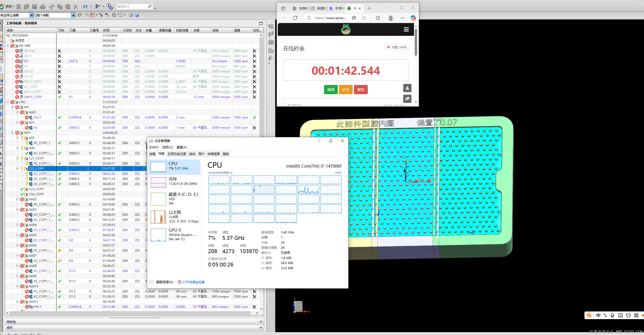The image size is (644, 335).
Task: Select the 磁盘 0 disk performance item
Action: coord(175,199)
